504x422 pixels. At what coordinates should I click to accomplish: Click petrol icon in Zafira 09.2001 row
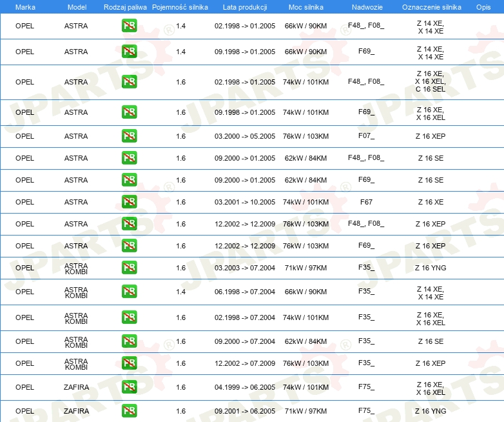point(129,411)
